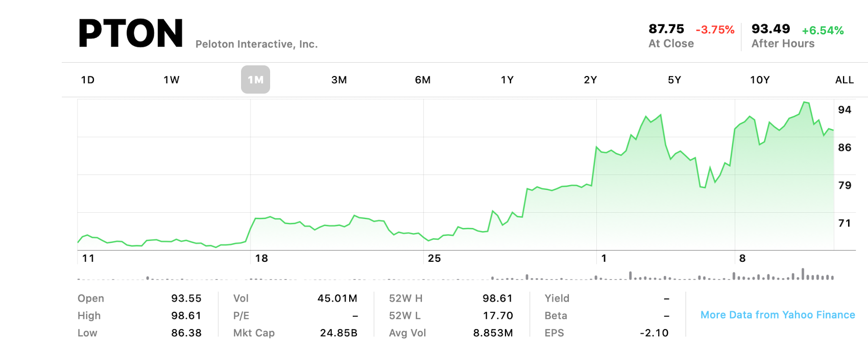
Task: Open More Data from Yahoo Finance
Action: click(x=777, y=315)
